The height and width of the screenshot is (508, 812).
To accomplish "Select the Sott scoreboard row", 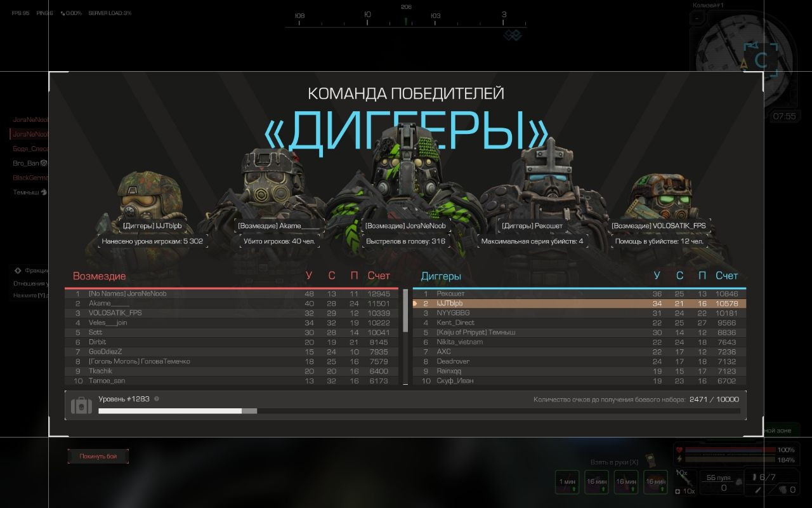I will coord(232,333).
